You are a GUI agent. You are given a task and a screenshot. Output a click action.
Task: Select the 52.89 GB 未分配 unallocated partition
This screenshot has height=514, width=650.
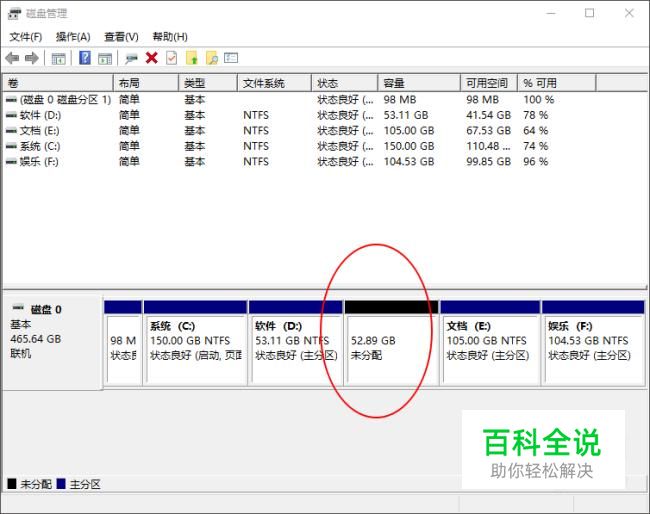391,343
